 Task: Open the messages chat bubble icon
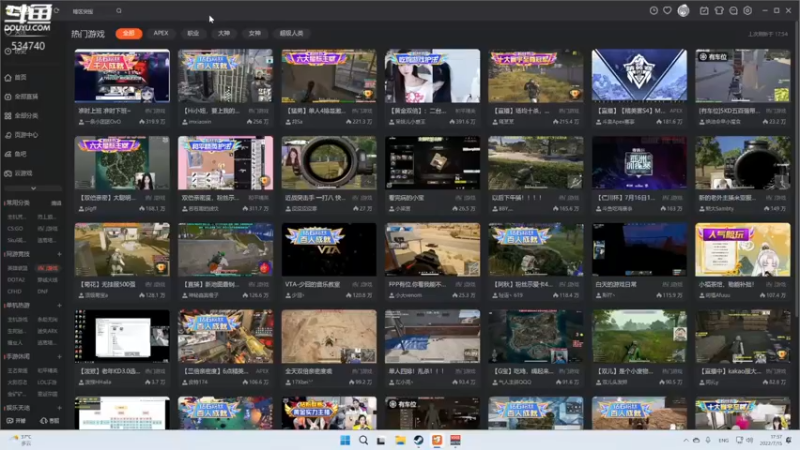[x=733, y=10]
